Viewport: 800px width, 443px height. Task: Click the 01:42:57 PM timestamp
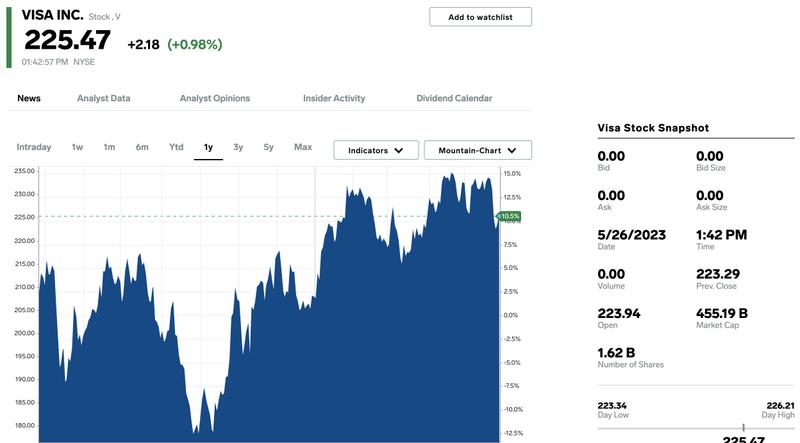[45, 62]
